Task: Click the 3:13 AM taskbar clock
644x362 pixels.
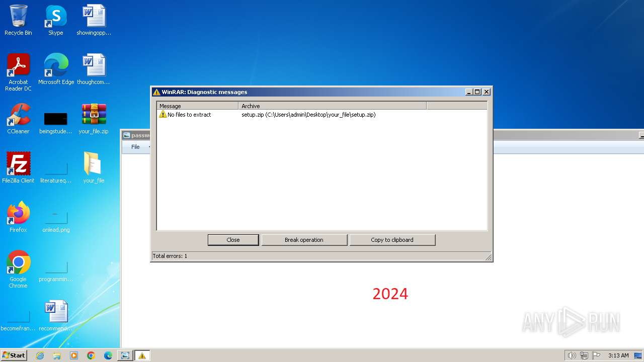Action: point(618,355)
